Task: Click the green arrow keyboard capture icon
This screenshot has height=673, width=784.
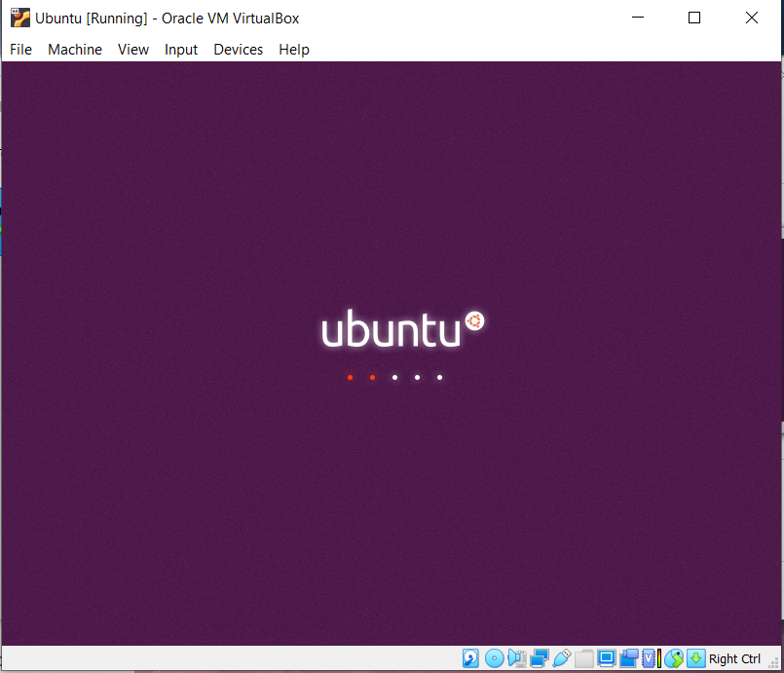Action: [696, 658]
